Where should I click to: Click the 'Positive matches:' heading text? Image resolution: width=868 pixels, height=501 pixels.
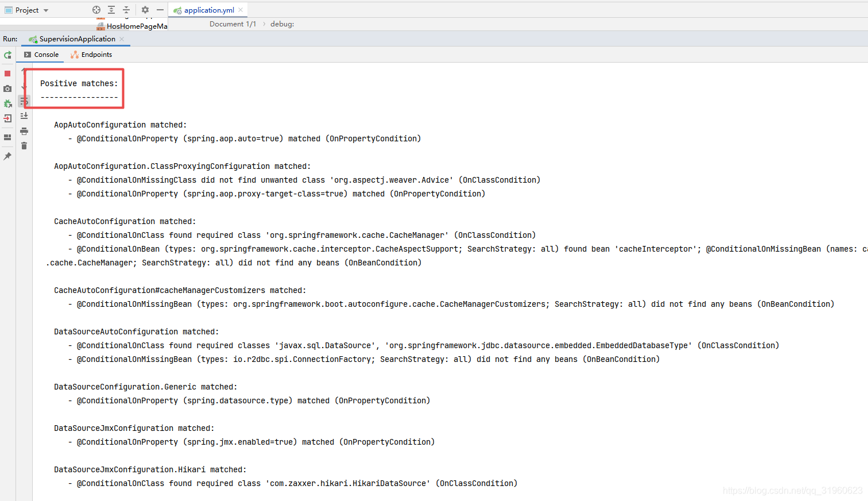(x=79, y=83)
